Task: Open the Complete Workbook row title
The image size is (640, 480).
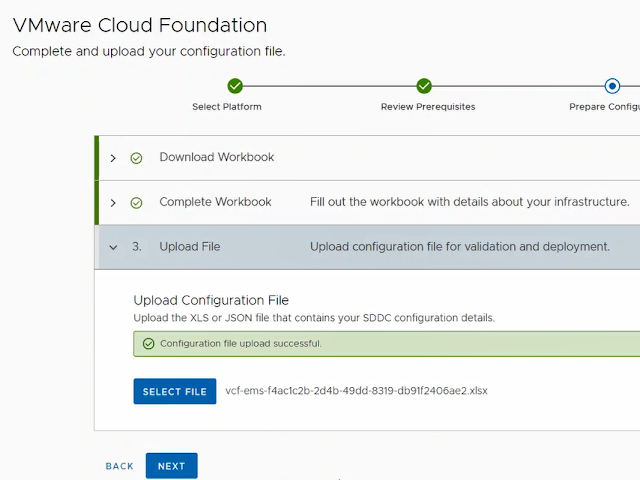Action: (x=215, y=202)
